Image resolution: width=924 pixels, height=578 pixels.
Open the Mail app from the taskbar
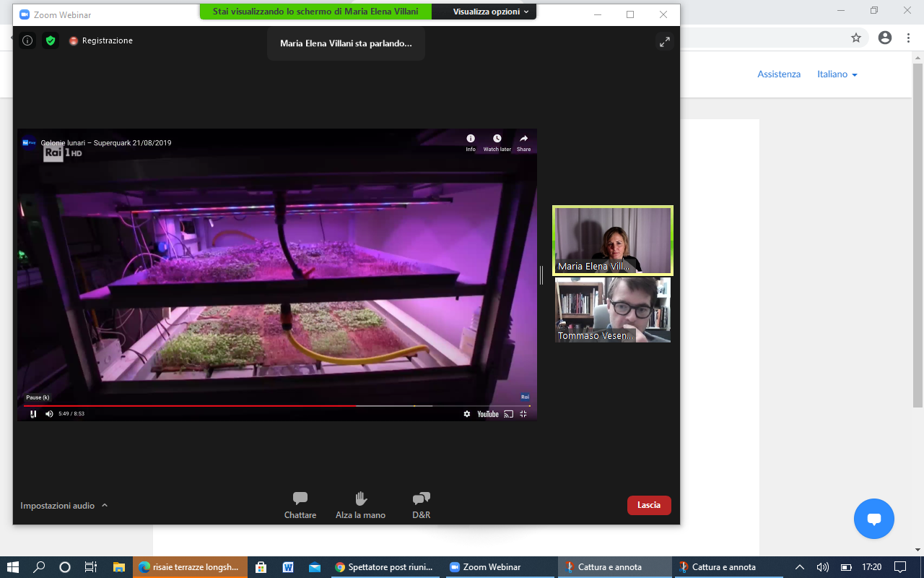[x=314, y=567]
